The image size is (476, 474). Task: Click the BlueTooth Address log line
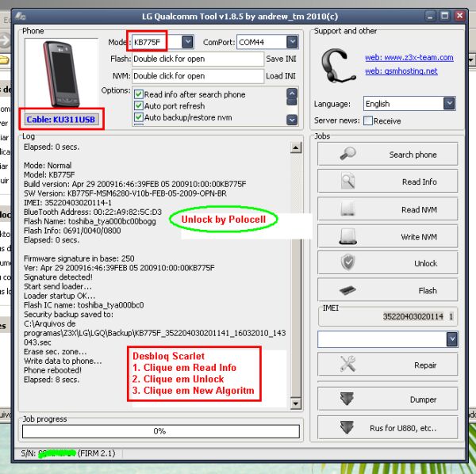coord(93,212)
